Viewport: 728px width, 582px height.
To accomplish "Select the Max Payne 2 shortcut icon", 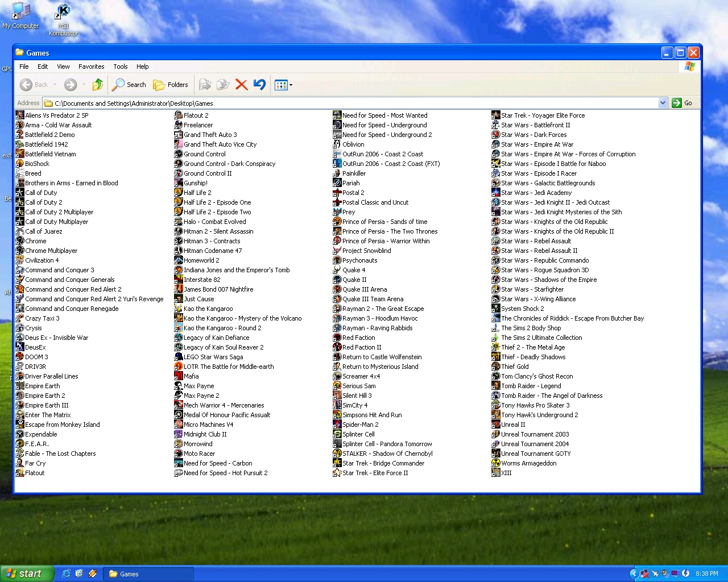I will point(179,396).
